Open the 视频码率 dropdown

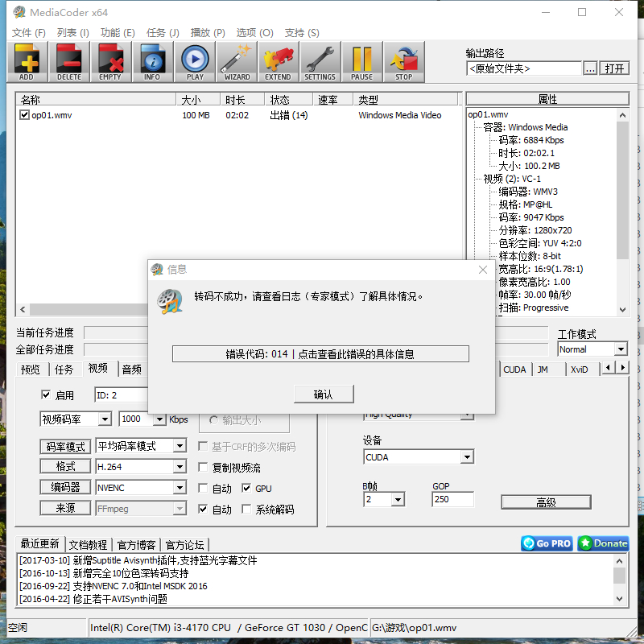pyautogui.click(x=105, y=419)
